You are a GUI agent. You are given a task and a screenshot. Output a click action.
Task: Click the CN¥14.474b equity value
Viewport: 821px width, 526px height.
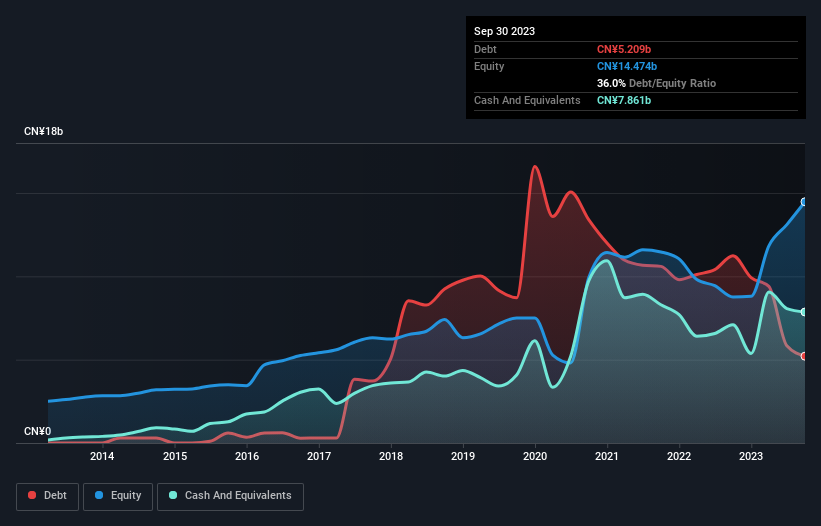(627, 66)
